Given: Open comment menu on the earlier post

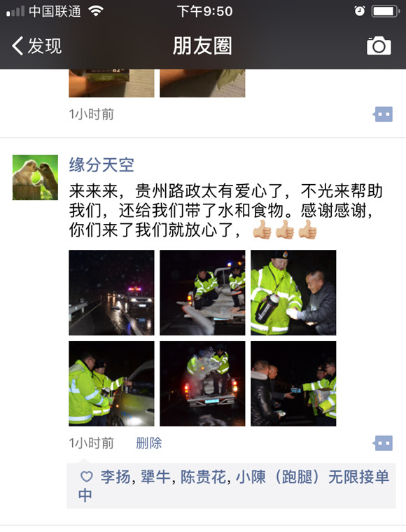Looking at the screenshot, I should [384, 114].
